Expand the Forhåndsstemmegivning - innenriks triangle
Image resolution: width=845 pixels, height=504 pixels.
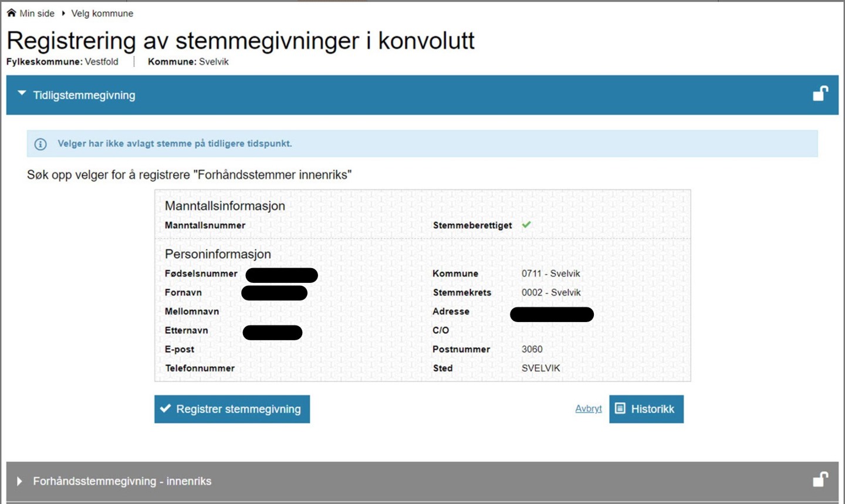point(20,481)
